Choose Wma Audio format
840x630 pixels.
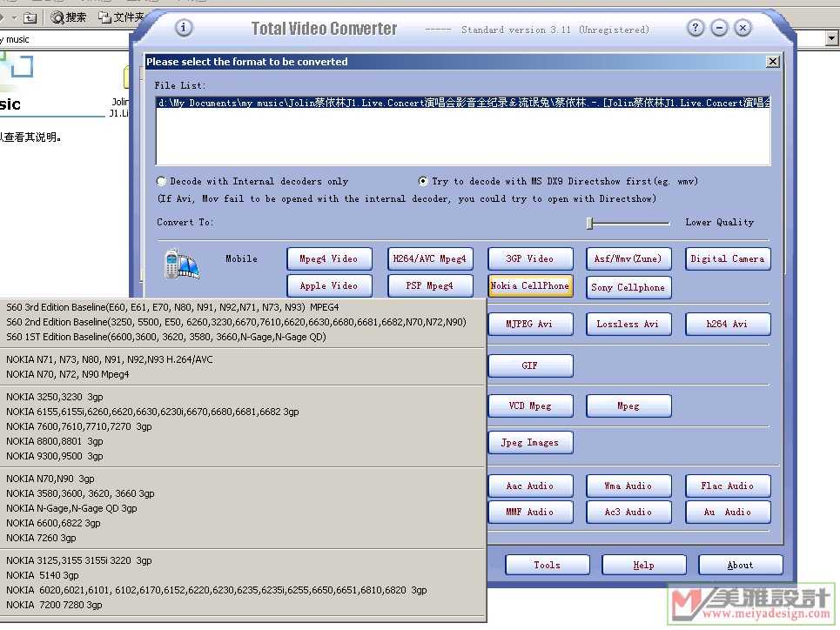(x=628, y=486)
